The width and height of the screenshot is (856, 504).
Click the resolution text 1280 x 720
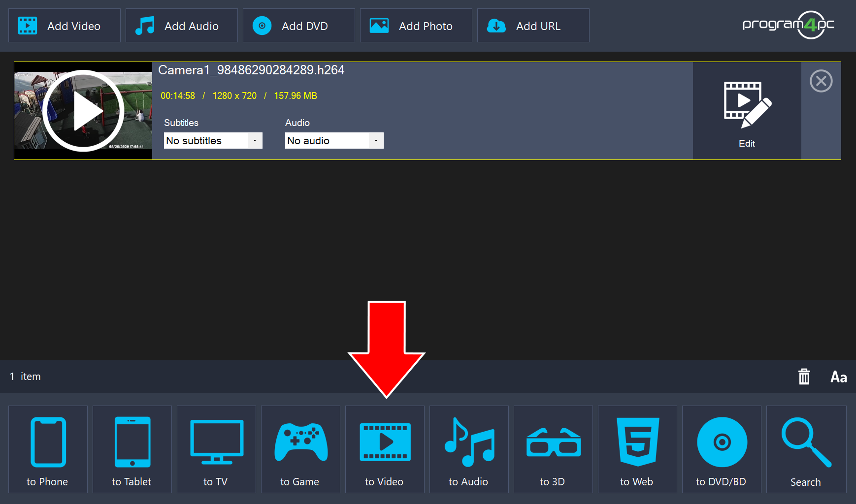point(234,96)
